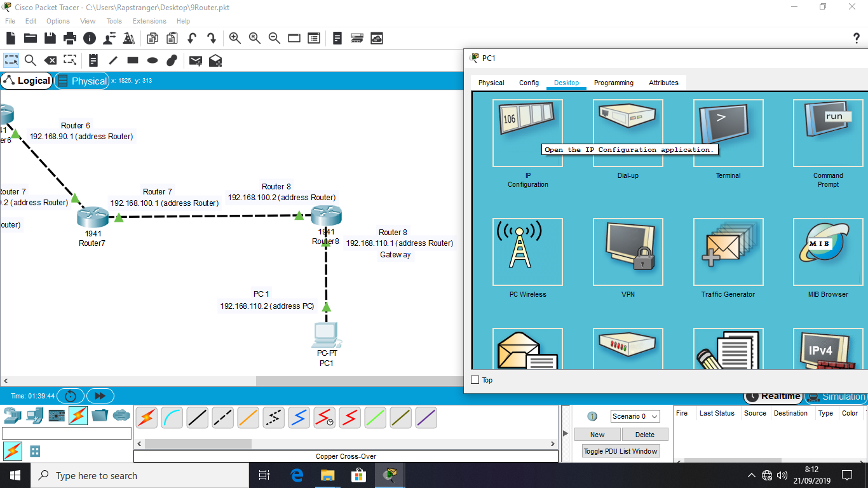The image size is (868, 488).
Task: Open the Edit menu
Action: tap(31, 21)
